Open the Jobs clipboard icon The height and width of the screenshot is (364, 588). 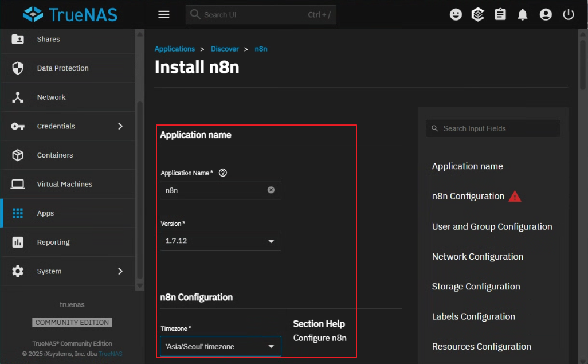point(500,15)
